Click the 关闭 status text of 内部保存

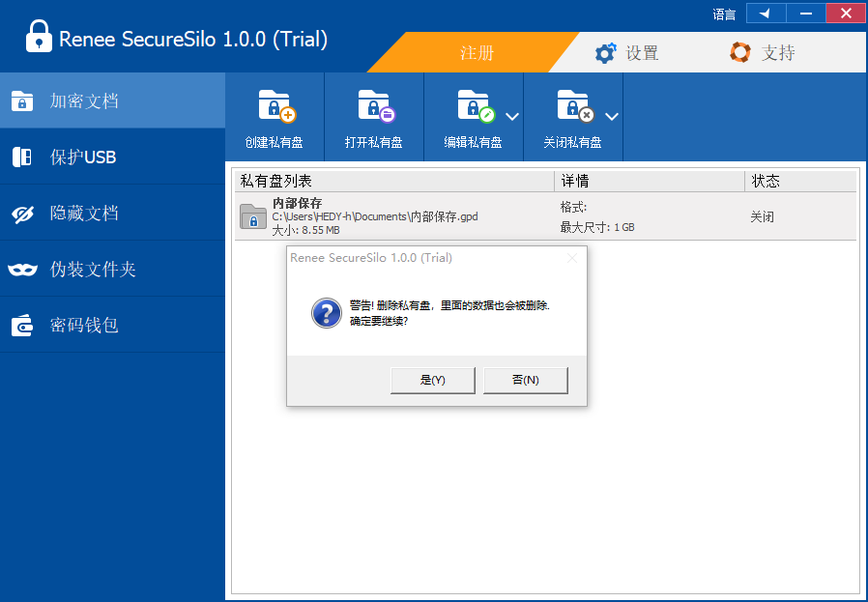(762, 216)
